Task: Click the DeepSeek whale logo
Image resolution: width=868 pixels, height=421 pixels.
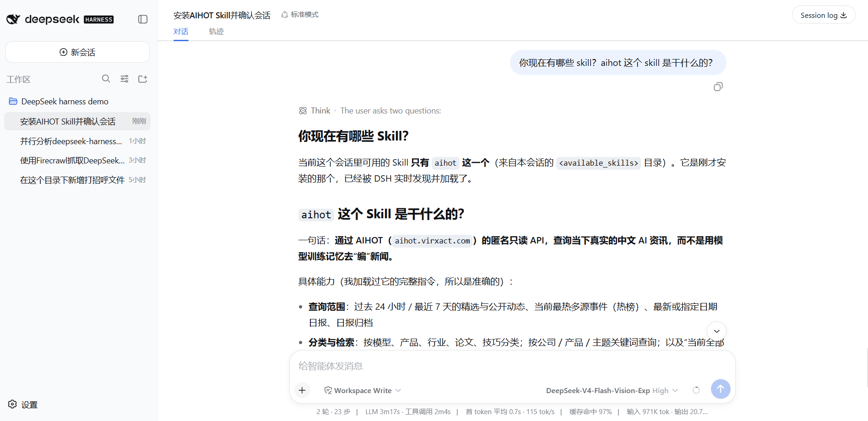Action: 13,19
